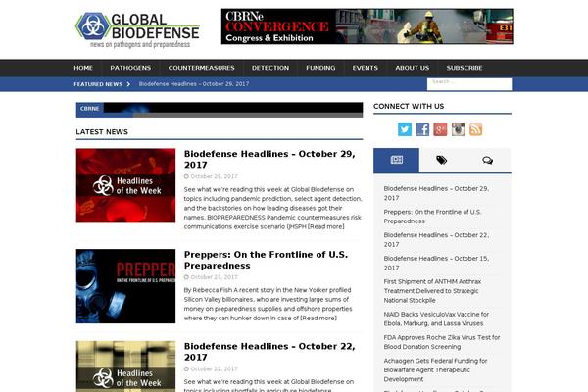The width and height of the screenshot is (588, 392).
Task: Open the About Us menu item
Action: (x=413, y=68)
